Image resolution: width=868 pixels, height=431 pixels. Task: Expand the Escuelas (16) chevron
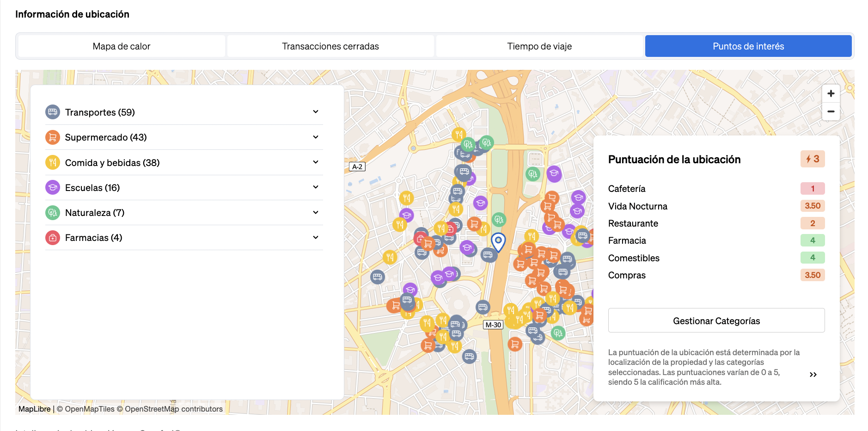316,187
